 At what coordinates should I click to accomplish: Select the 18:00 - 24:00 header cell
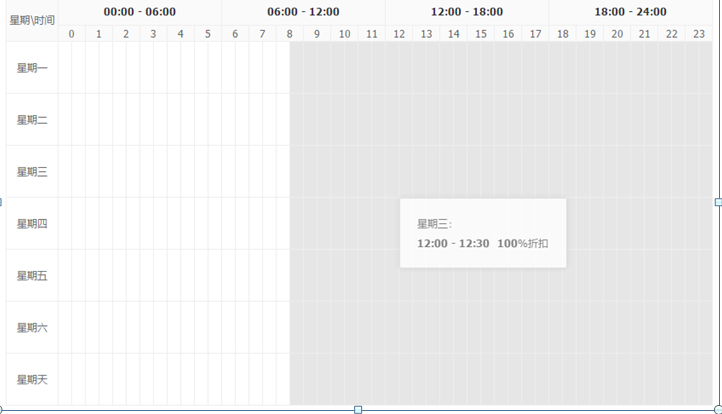click(631, 12)
